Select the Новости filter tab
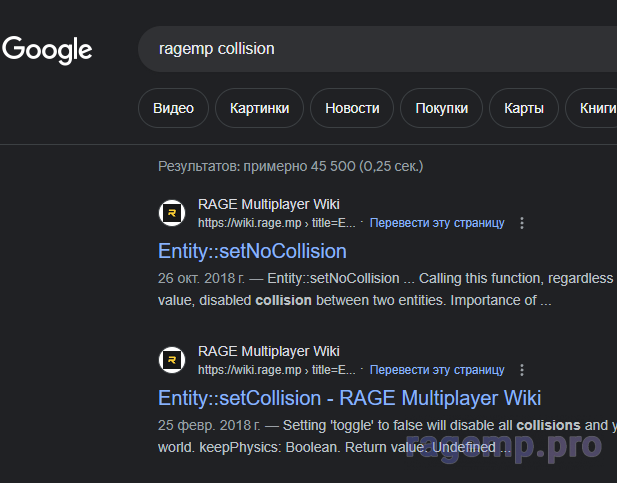The width and height of the screenshot is (617, 483). point(352,108)
